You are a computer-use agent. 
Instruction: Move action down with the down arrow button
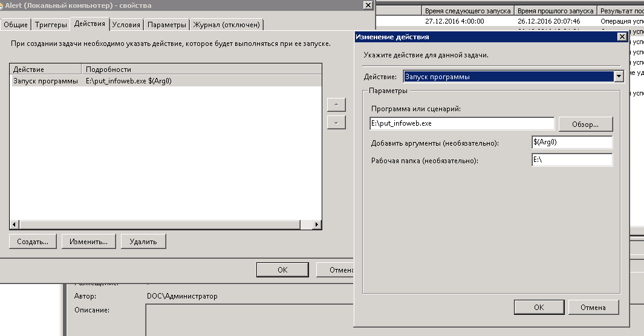click(336, 122)
